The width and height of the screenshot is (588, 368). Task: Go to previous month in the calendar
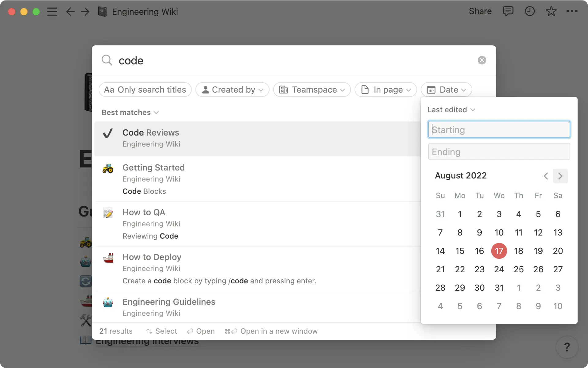[545, 176]
